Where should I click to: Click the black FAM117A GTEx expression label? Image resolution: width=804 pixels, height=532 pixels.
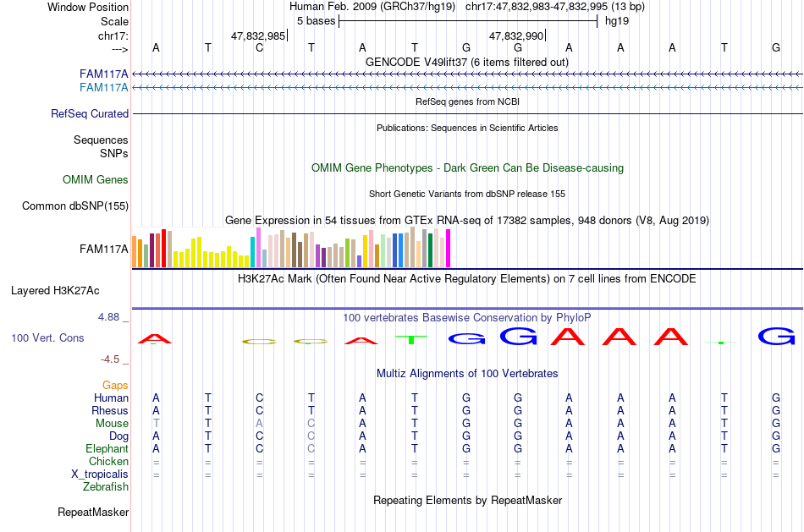pyautogui.click(x=103, y=249)
